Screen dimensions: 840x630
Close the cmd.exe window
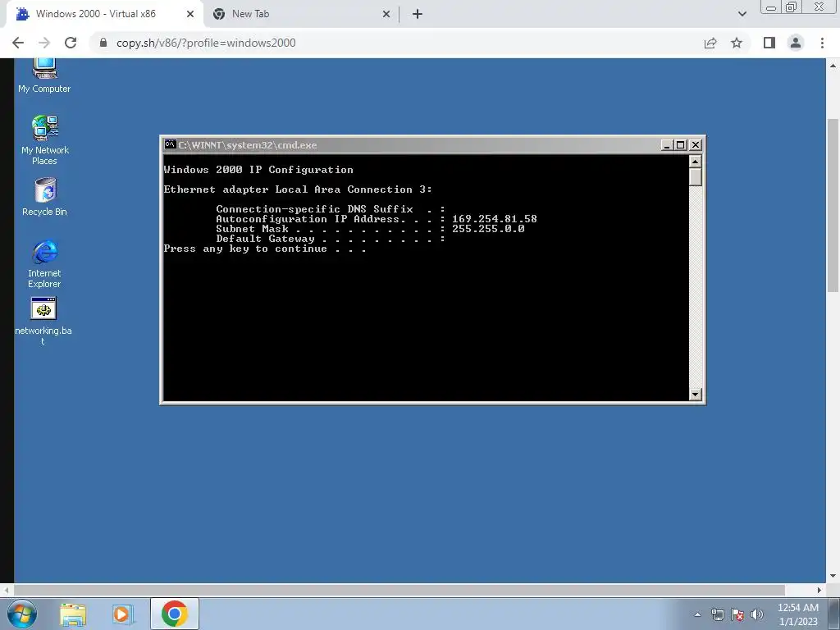pos(696,145)
